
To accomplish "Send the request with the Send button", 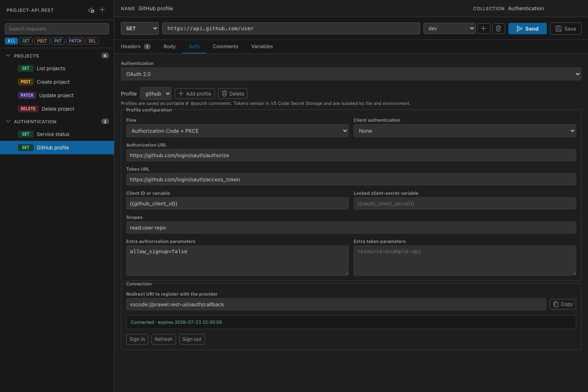I will (528, 29).
